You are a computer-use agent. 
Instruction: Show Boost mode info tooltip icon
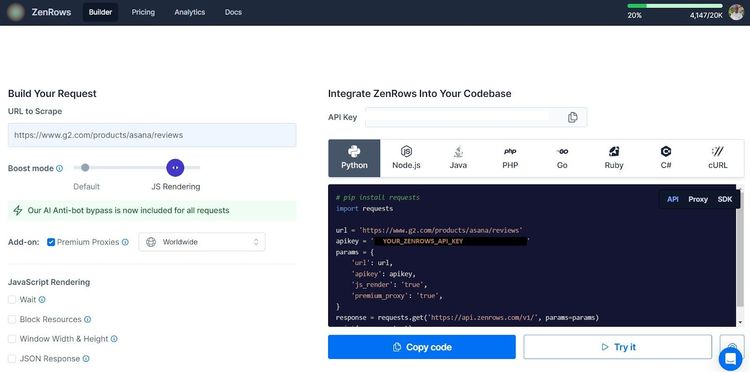pos(59,168)
